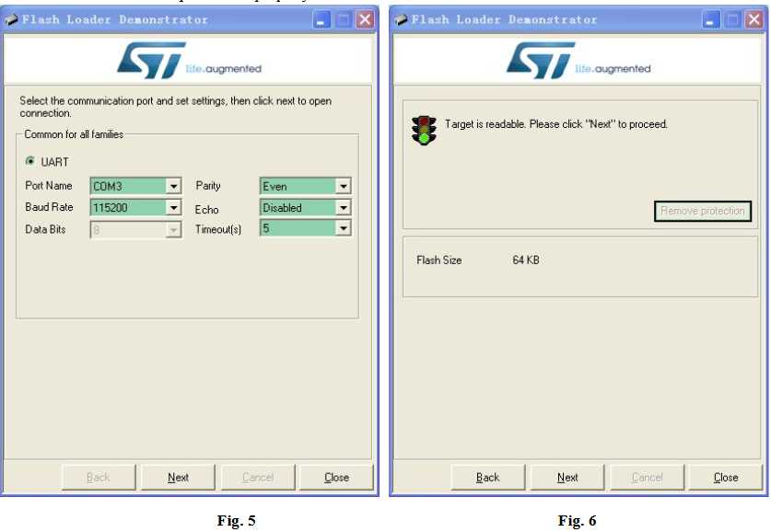
Task: Click the Fig. 6 caption
Action: 578,520
